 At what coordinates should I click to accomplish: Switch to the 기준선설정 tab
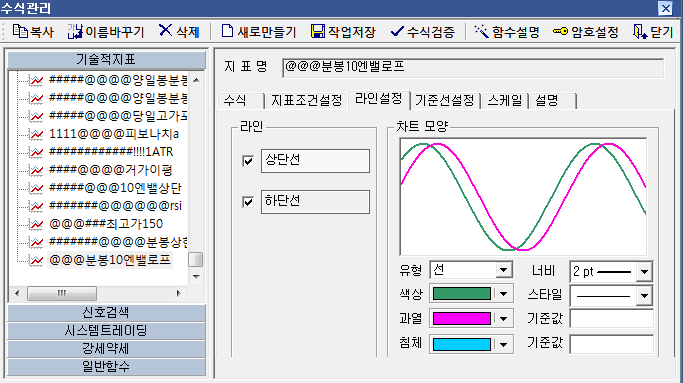(x=445, y=101)
